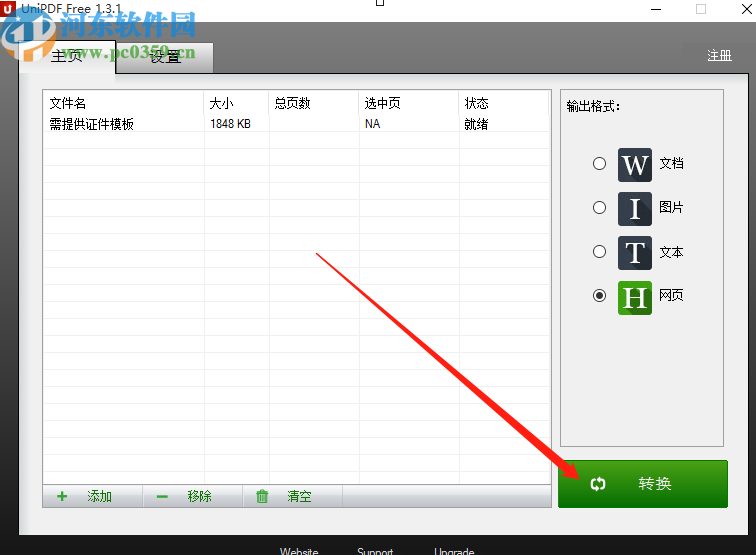
Task: Click the Image format I icon
Action: (x=634, y=208)
